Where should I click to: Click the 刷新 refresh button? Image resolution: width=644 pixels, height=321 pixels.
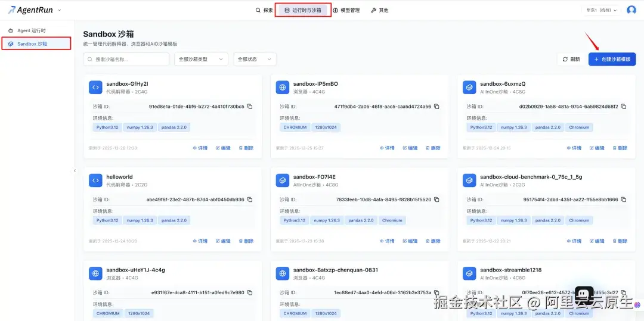click(x=571, y=59)
